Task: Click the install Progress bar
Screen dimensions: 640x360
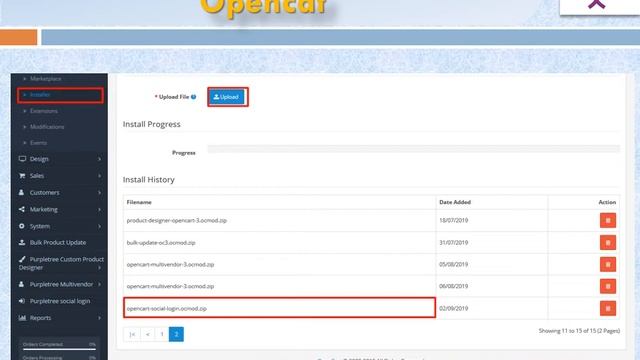Action: [x=413, y=149]
